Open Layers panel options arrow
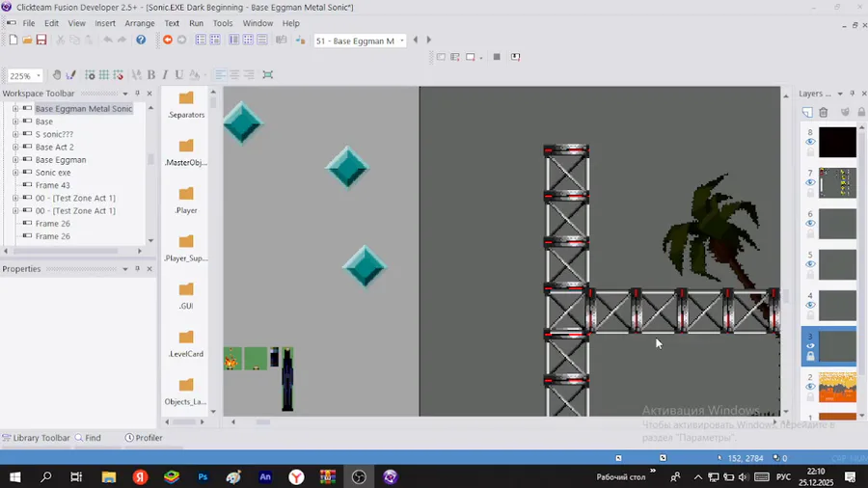Viewport: 868px width, 488px height. coord(840,94)
